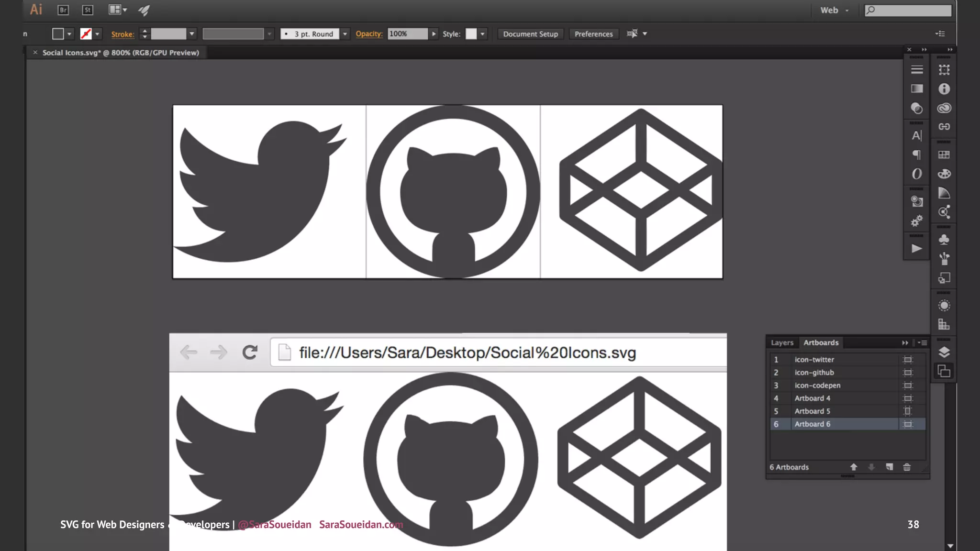Open the Transparency panel icon
This screenshot has width=980, height=551.
(917, 109)
